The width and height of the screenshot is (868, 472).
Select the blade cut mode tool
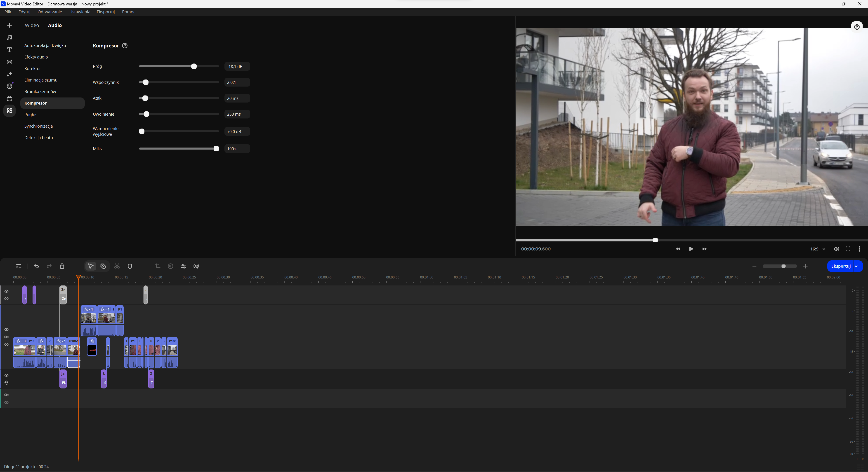(103, 266)
